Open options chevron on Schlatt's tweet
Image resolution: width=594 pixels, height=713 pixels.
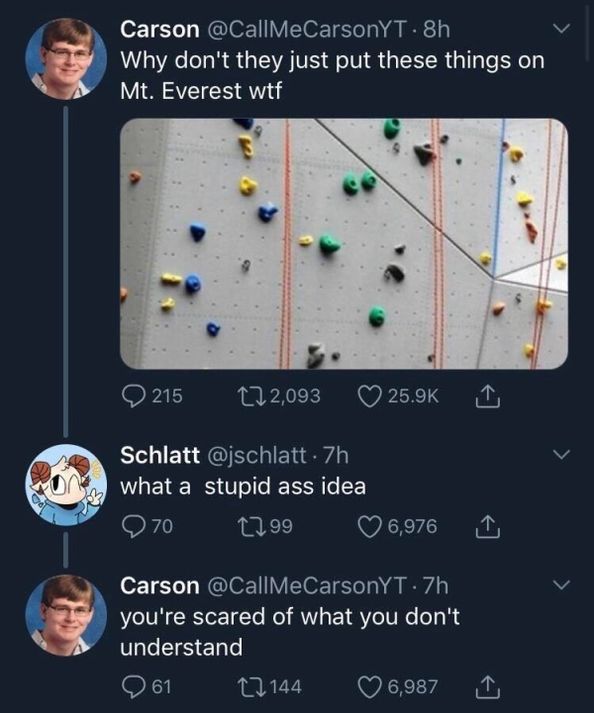pos(561,454)
